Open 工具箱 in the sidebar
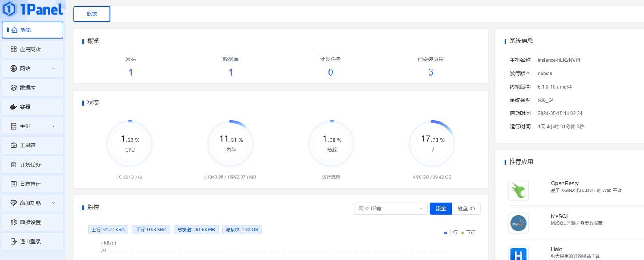 [33, 145]
